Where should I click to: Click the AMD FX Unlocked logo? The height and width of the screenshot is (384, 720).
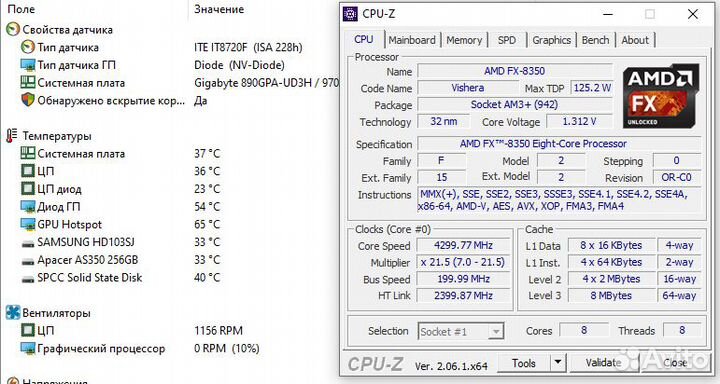[x=660, y=96]
